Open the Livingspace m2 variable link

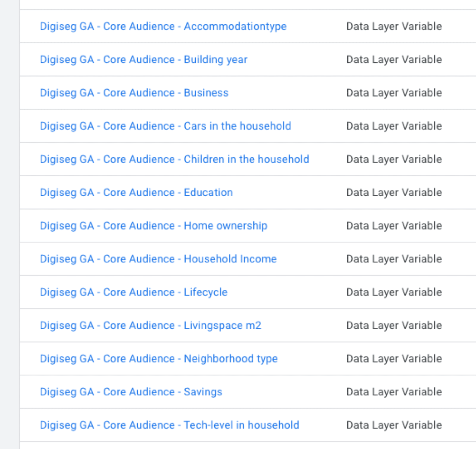pos(151,325)
